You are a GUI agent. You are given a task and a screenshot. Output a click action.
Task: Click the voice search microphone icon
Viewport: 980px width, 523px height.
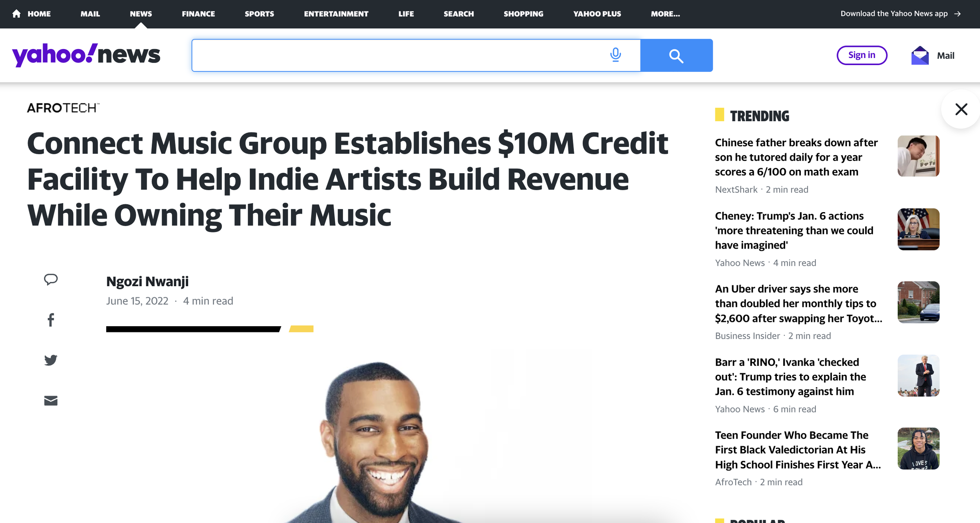(615, 55)
